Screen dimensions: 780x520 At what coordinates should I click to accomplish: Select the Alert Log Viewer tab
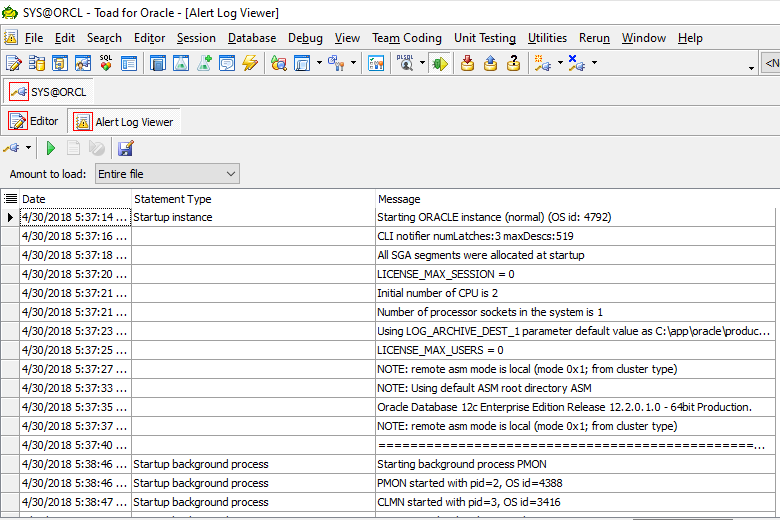coord(123,122)
